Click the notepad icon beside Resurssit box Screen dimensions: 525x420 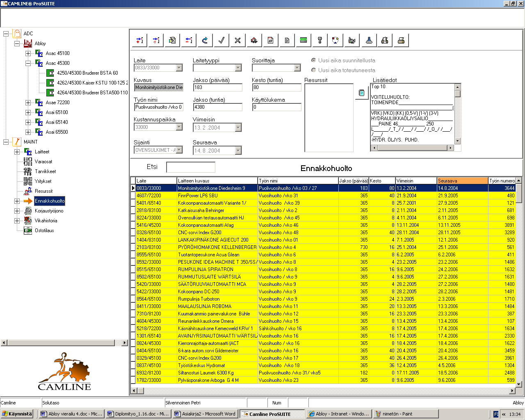click(x=361, y=93)
